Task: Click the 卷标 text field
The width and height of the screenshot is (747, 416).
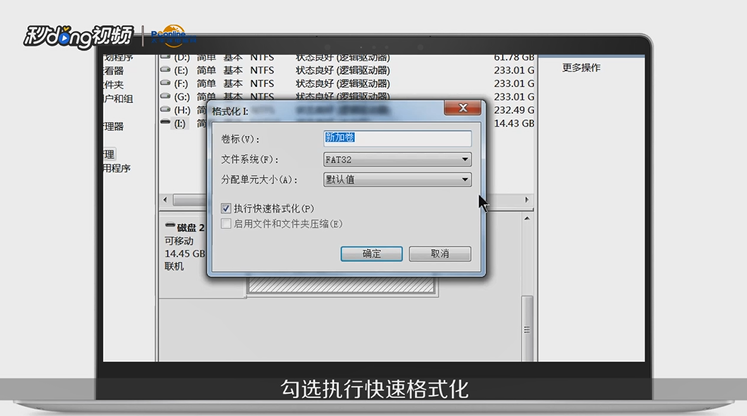Action: pos(397,138)
